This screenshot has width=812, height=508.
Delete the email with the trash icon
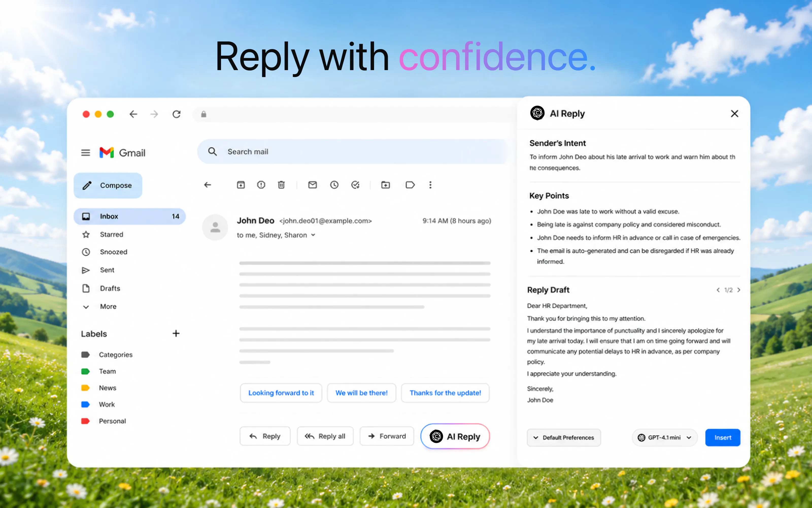281,185
